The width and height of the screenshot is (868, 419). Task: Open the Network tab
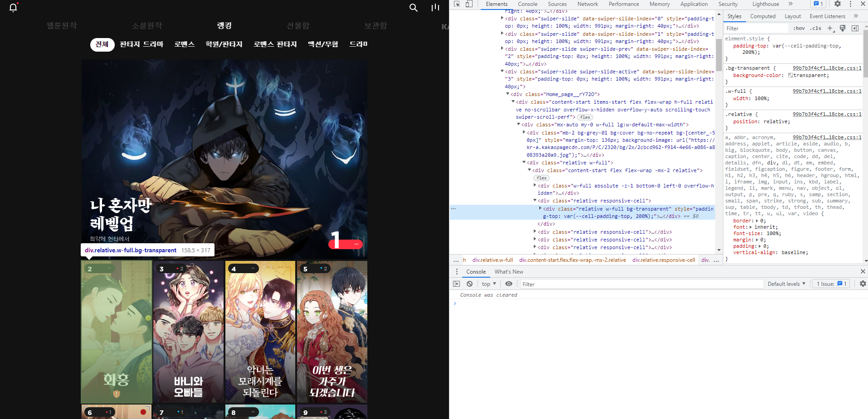tap(588, 4)
